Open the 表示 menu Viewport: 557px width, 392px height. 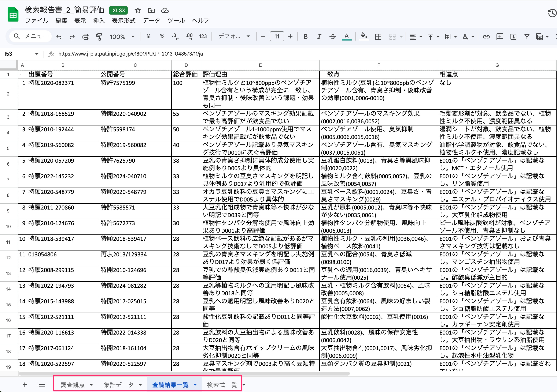click(80, 21)
